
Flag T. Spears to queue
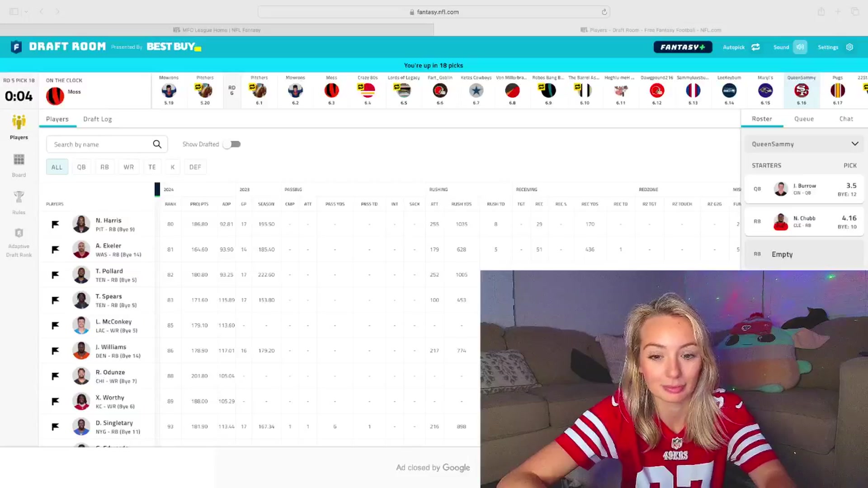click(55, 300)
